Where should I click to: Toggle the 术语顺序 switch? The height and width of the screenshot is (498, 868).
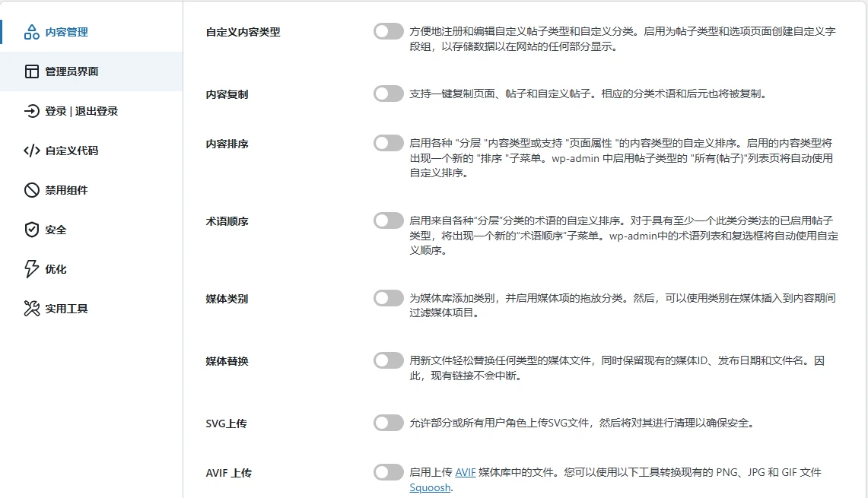tap(388, 221)
